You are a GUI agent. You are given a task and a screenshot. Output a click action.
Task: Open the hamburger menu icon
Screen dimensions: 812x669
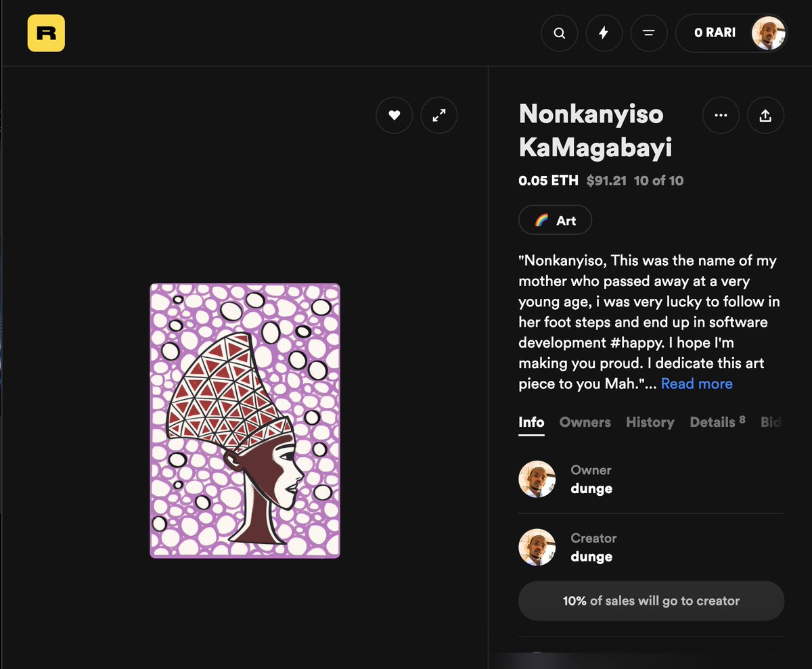[x=649, y=32]
